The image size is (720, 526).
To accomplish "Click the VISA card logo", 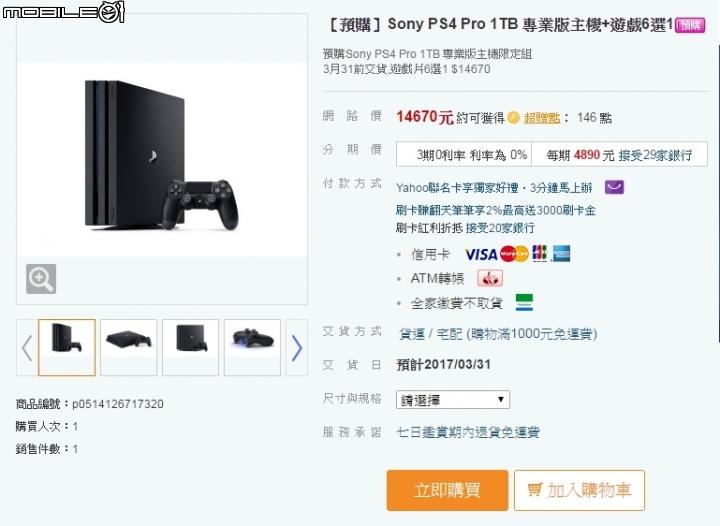I will (x=481, y=254).
